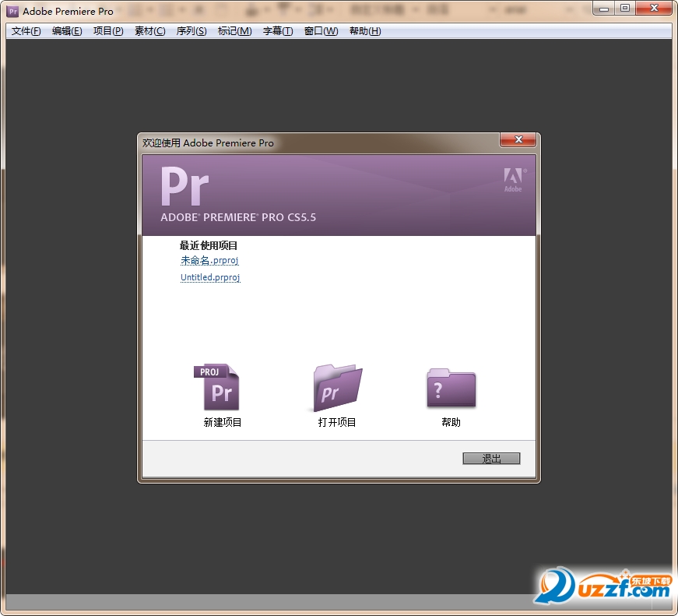Viewport: 678px width, 616px height.
Task: Click the Open Project (打开项目) folder icon
Action: click(337, 388)
